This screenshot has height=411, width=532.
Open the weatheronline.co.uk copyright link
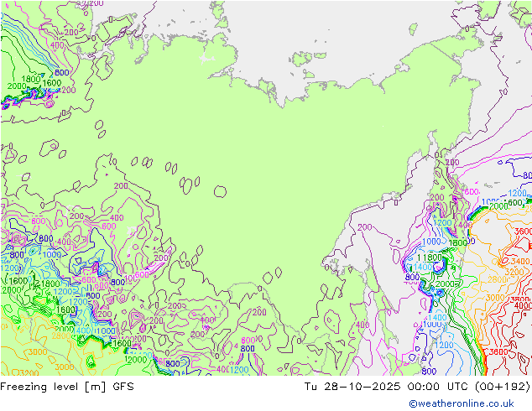coord(462,403)
